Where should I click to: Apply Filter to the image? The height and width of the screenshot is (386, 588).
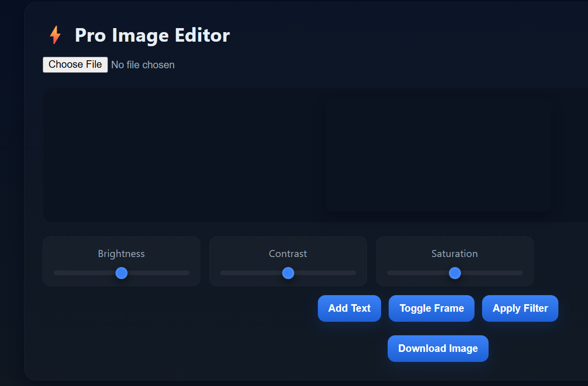pyautogui.click(x=520, y=308)
